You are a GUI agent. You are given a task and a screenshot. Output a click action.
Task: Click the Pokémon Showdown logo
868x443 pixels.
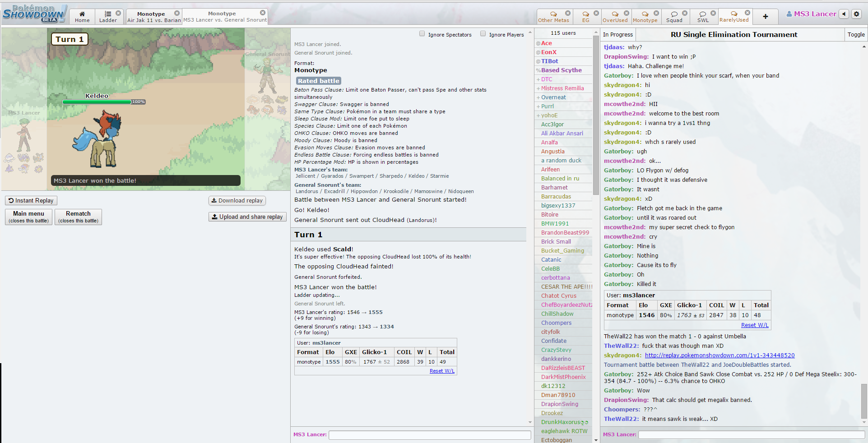[x=35, y=14]
